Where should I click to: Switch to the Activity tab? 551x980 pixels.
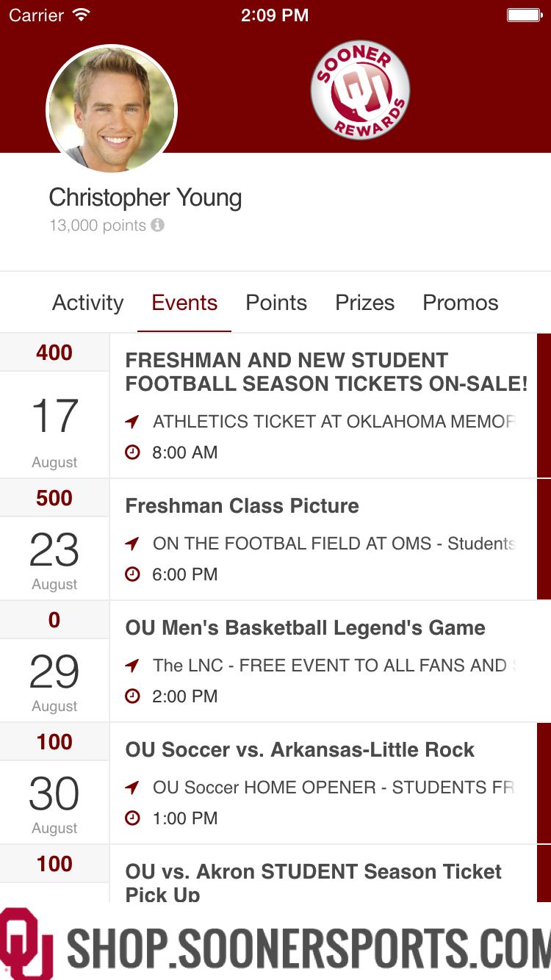pyautogui.click(x=87, y=303)
